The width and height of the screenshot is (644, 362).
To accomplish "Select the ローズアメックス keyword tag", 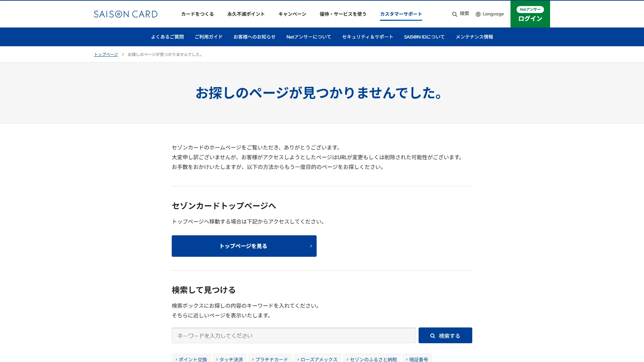I will point(317,359).
